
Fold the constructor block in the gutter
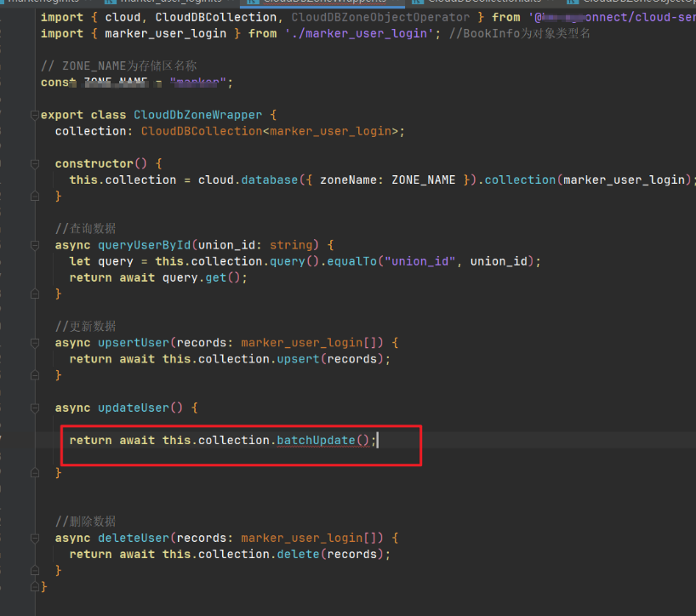click(33, 163)
